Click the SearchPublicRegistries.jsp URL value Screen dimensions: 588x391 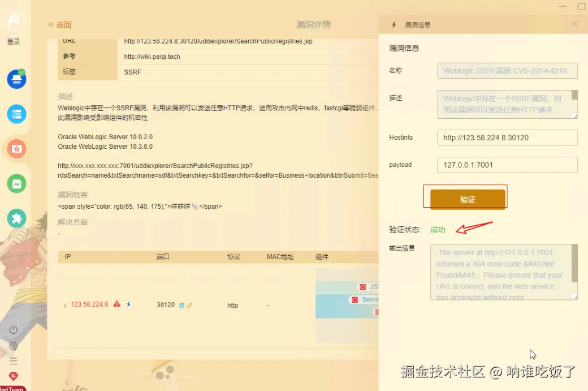[218, 41]
